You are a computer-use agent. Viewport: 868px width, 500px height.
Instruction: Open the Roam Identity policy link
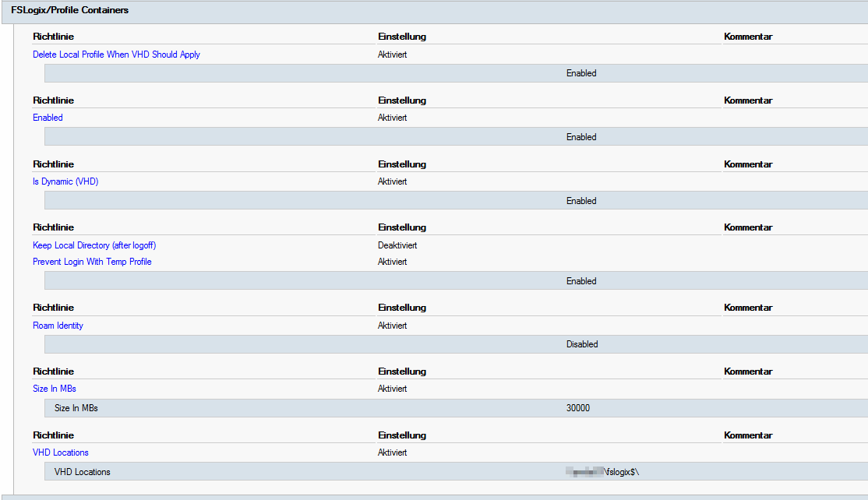point(58,326)
